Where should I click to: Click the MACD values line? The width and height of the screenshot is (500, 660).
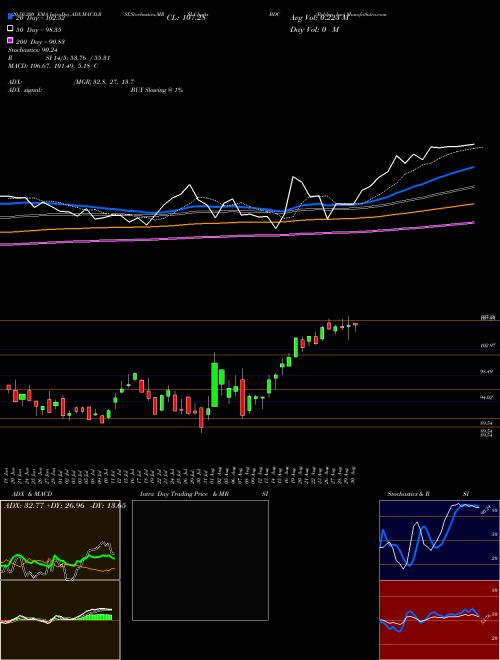[x=53, y=66]
